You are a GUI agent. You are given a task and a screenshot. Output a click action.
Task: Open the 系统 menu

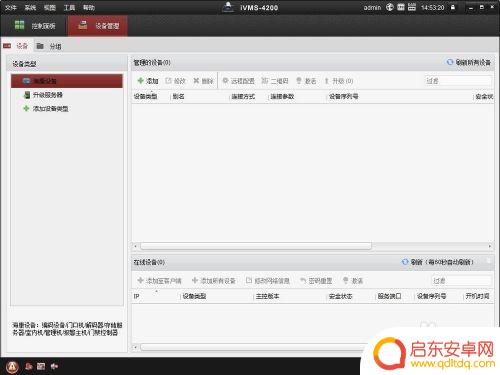pos(30,7)
